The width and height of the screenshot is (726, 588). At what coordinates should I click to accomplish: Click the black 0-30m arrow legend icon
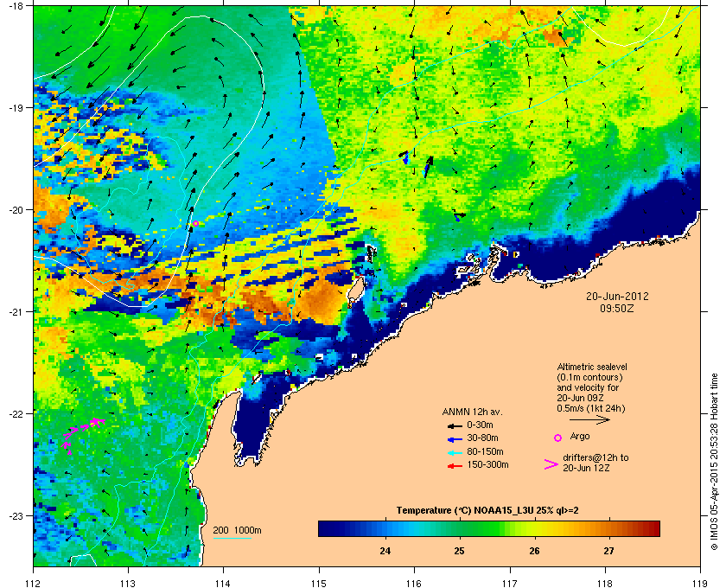[455, 425]
